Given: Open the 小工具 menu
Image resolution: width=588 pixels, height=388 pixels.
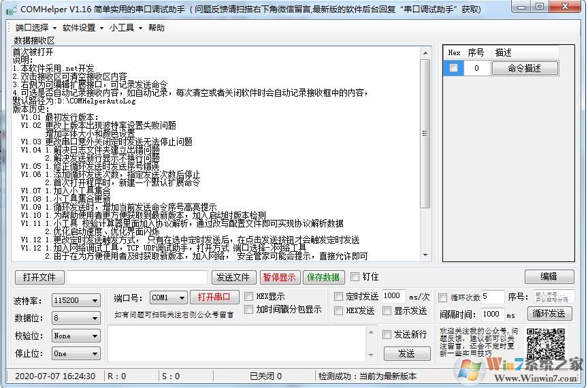Looking at the screenshot, I should click(126, 28).
